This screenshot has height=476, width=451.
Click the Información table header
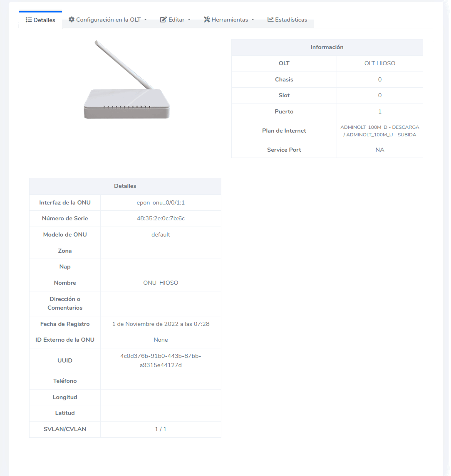327,47
